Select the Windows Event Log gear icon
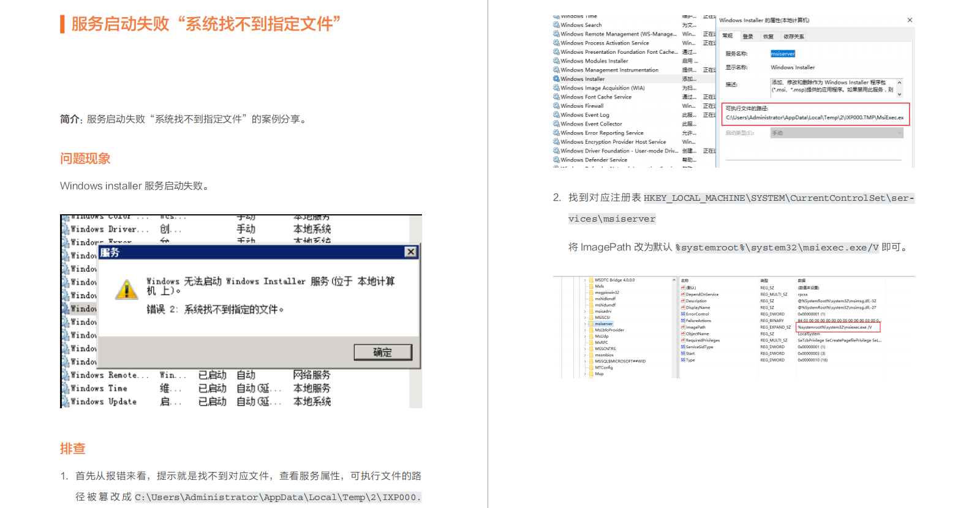Viewport: 980px width, 508px height. [x=556, y=115]
